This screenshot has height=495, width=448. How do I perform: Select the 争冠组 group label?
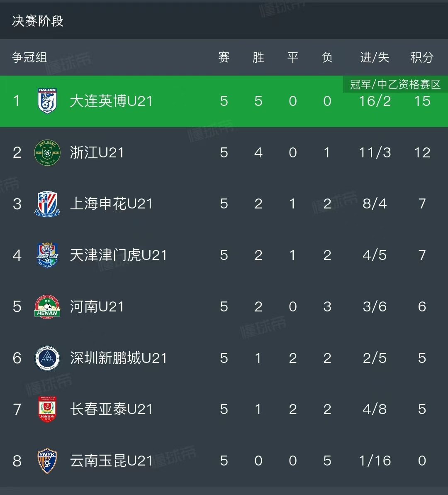coord(29,57)
